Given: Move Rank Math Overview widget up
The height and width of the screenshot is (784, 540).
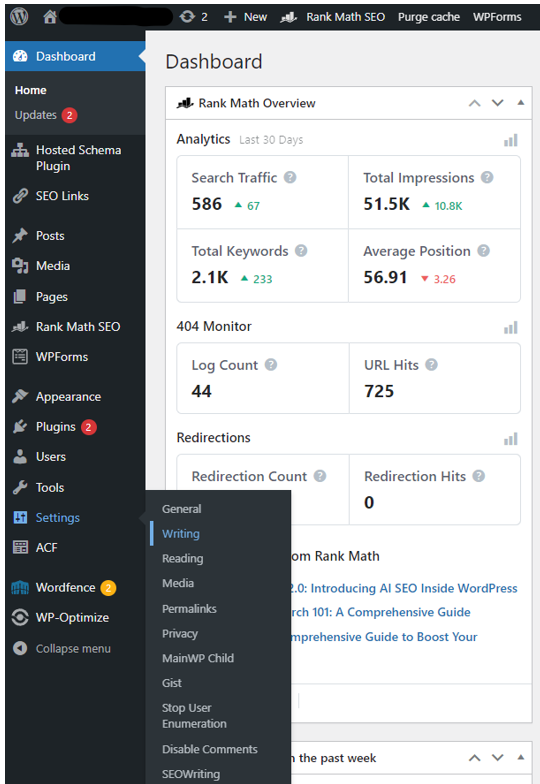Looking at the screenshot, I should coord(474,103).
